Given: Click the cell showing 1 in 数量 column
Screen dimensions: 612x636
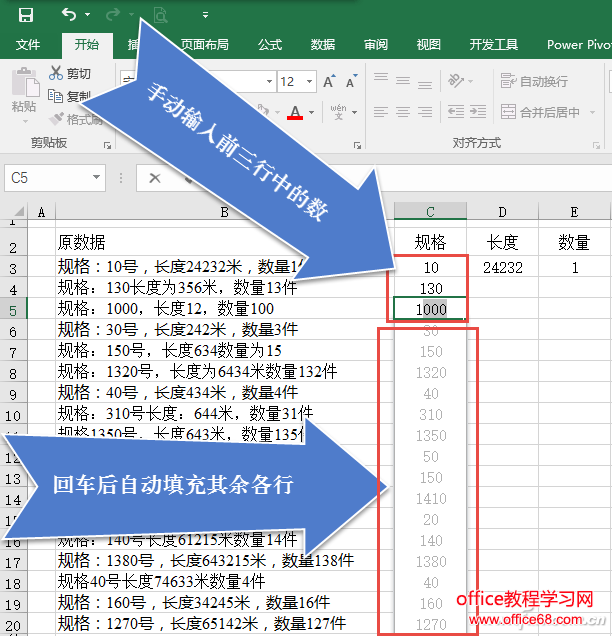Looking at the screenshot, I should pyautogui.click(x=575, y=267).
